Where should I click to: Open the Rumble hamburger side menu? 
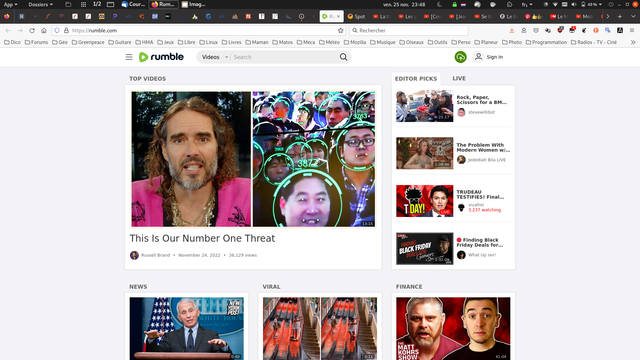point(129,57)
